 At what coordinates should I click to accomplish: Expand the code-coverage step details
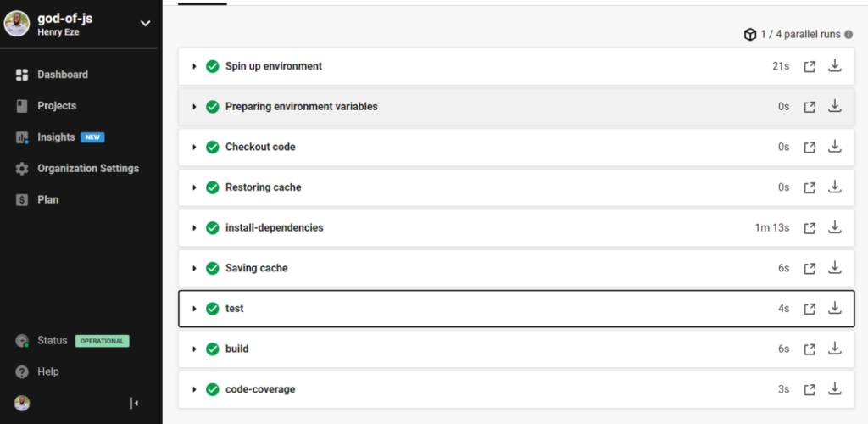pyautogui.click(x=194, y=389)
